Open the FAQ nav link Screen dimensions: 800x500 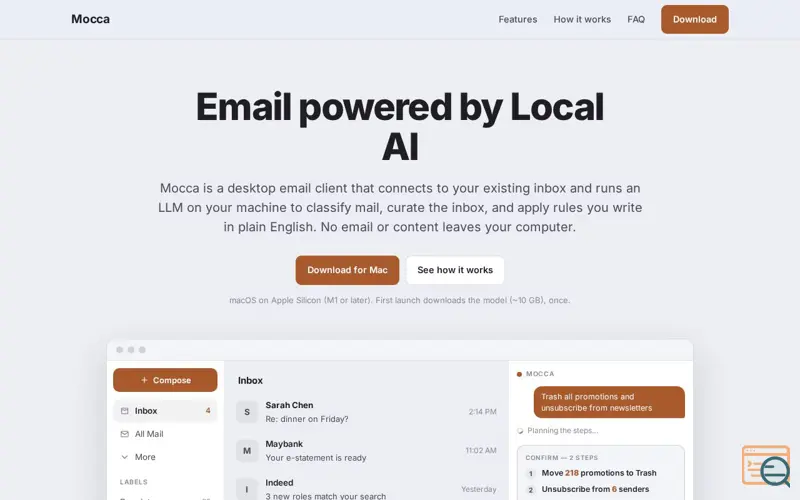[636, 19]
